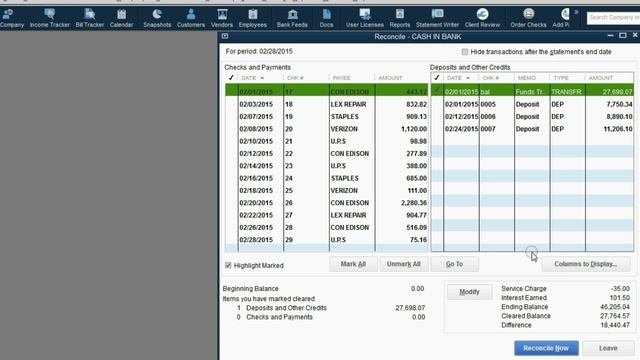Open User Licenses
Image resolution: width=640 pixels, height=360 pixels.
[x=364, y=18]
